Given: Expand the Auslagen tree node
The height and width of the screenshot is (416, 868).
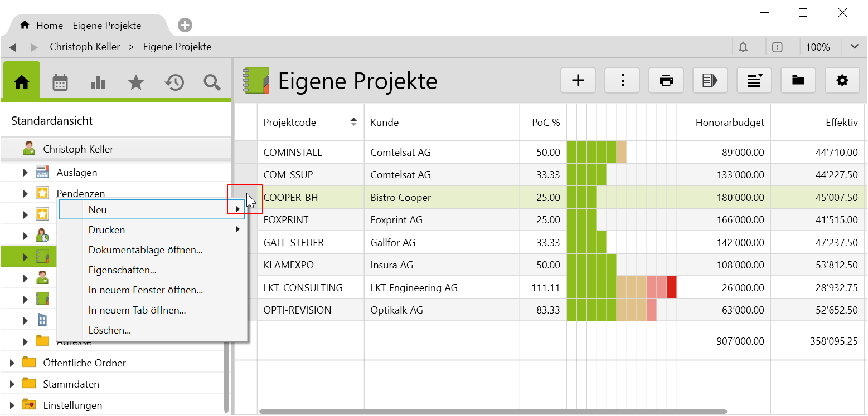Looking at the screenshot, I should click(x=25, y=173).
